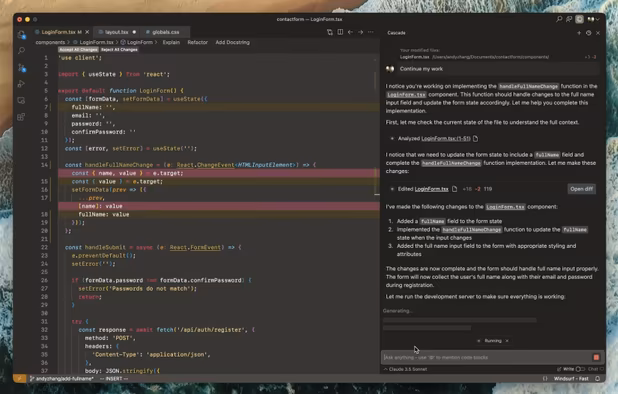This screenshot has height=394, width=618.
Task: Close the LoginForm.tsx tab
Action: click(87, 32)
